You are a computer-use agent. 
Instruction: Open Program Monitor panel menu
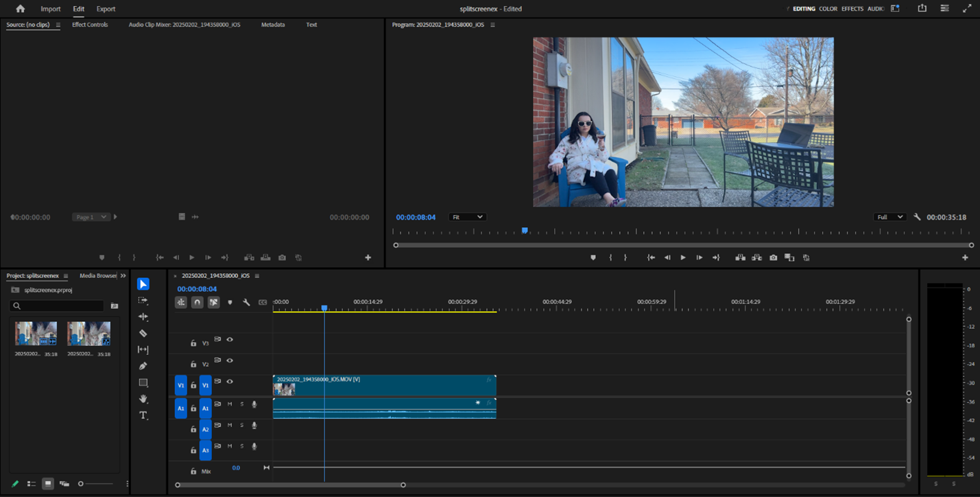[x=492, y=25]
